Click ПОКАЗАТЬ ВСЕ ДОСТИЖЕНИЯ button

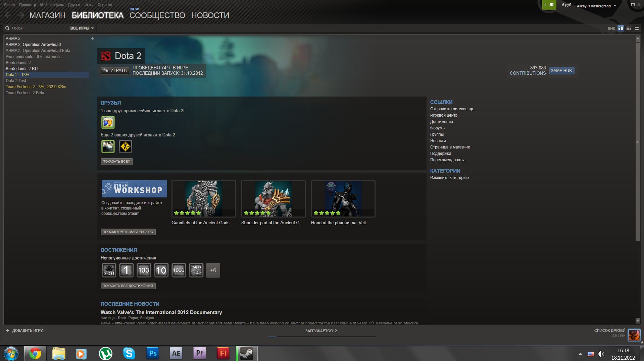[128, 286]
